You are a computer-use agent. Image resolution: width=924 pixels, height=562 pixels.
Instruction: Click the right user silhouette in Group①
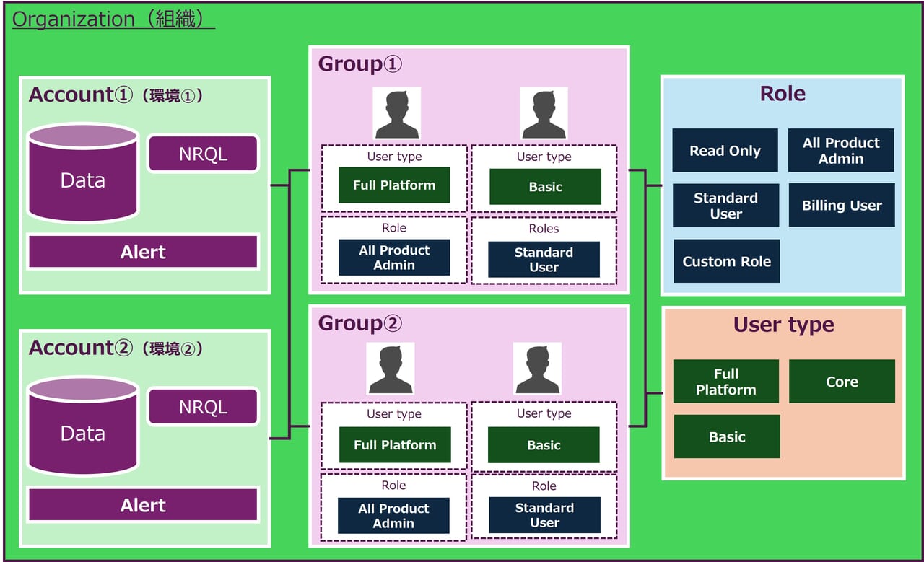(x=544, y=113)
